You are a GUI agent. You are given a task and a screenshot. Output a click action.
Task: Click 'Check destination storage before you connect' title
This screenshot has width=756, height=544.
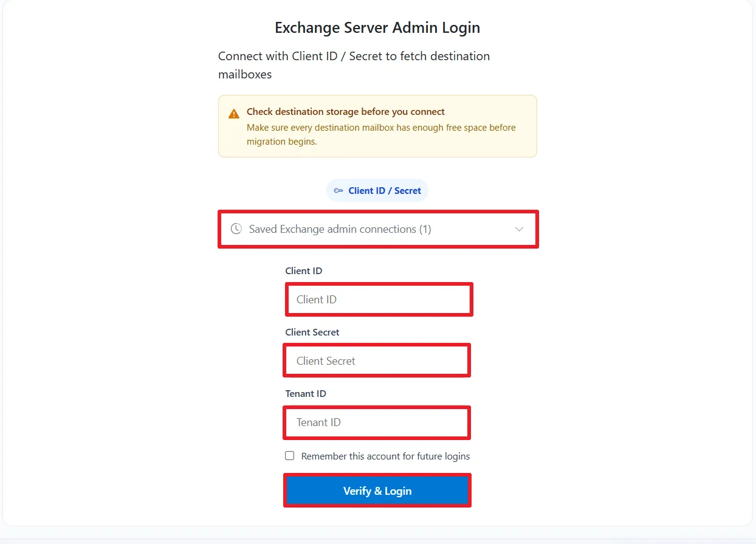(346, 112)
